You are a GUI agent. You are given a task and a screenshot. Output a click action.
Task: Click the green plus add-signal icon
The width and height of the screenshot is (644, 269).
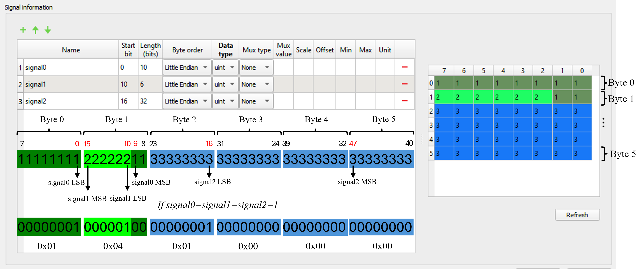coord(23,30)
